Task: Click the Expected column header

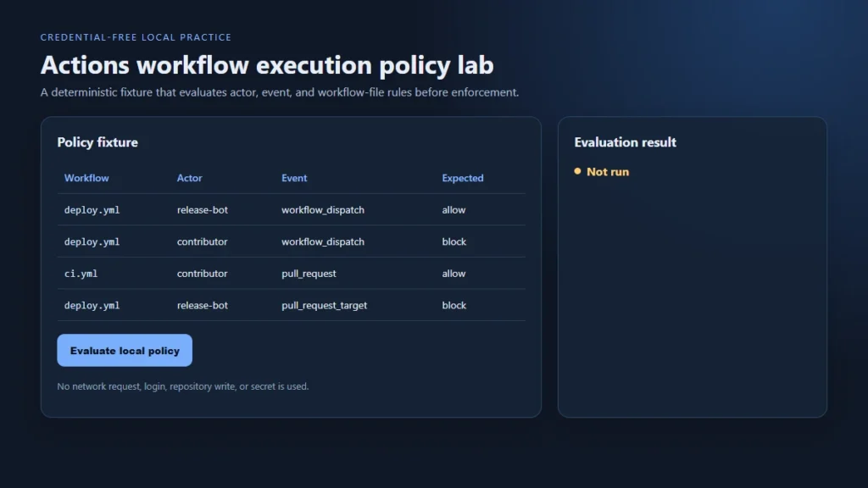Action: (462, 178)
